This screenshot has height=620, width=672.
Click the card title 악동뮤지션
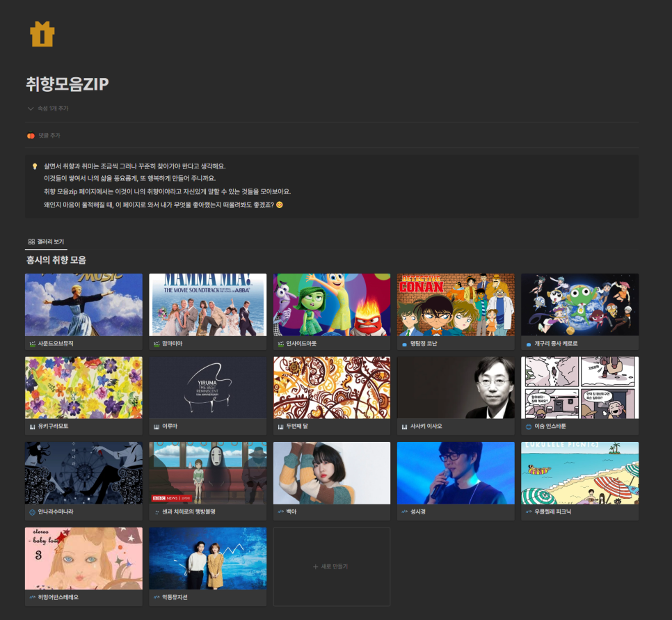pos(175,597)
